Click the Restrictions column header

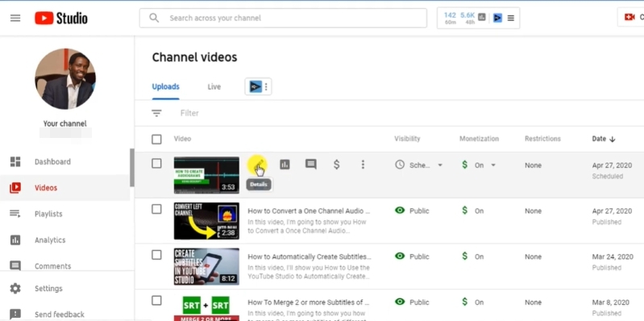542,139
